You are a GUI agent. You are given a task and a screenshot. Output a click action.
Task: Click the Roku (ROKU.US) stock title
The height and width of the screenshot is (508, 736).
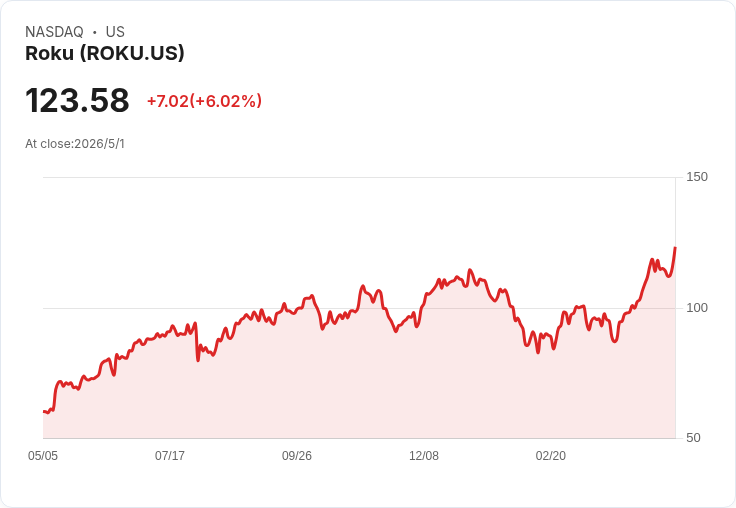tap(105, 53)
